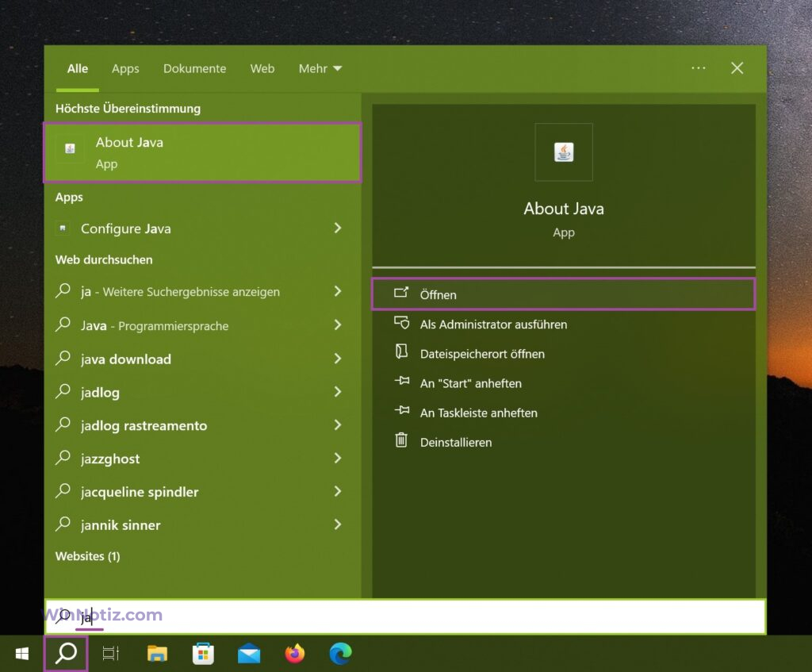Choose Als Administrator ausführen
This screenshot has width=812, height=672.
coord(493,324)
